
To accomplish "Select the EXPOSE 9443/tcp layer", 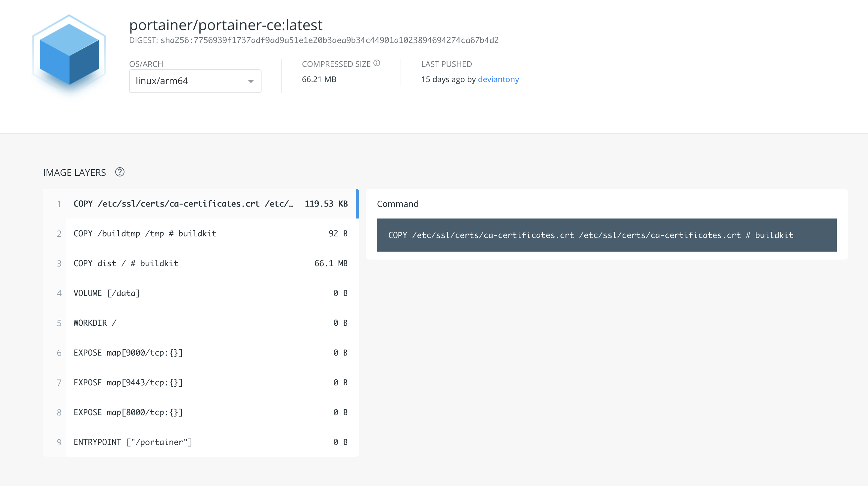I will pyautogui.click(x=128, y=382).
